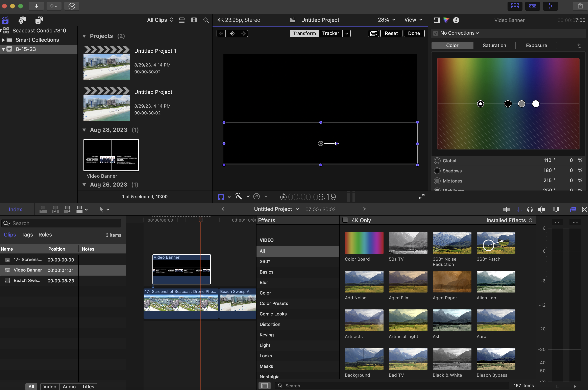Expand viewer to full screen
588x390 pixels.
[x=422, y=197]
